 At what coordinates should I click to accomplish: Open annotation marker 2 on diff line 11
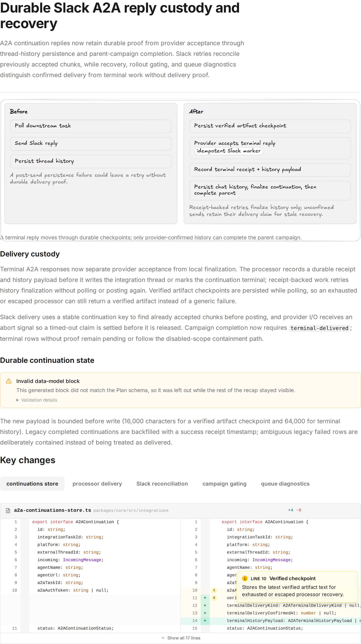[214, 598]
